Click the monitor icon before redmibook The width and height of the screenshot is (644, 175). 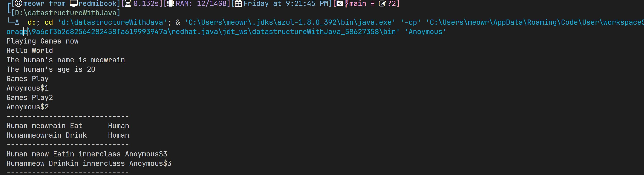pyautogui.click(x=74, y=4)
